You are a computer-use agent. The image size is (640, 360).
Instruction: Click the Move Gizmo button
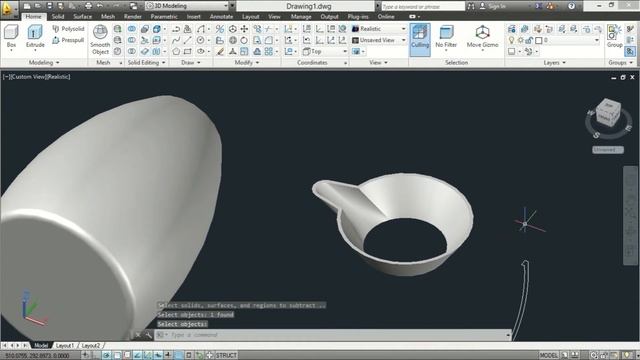click(482, 37)
